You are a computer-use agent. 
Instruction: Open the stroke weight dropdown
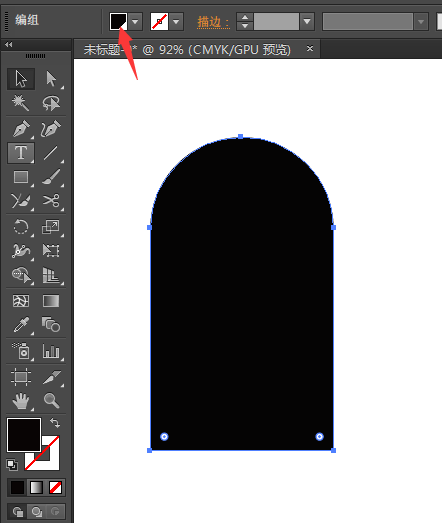pos(307,22)
